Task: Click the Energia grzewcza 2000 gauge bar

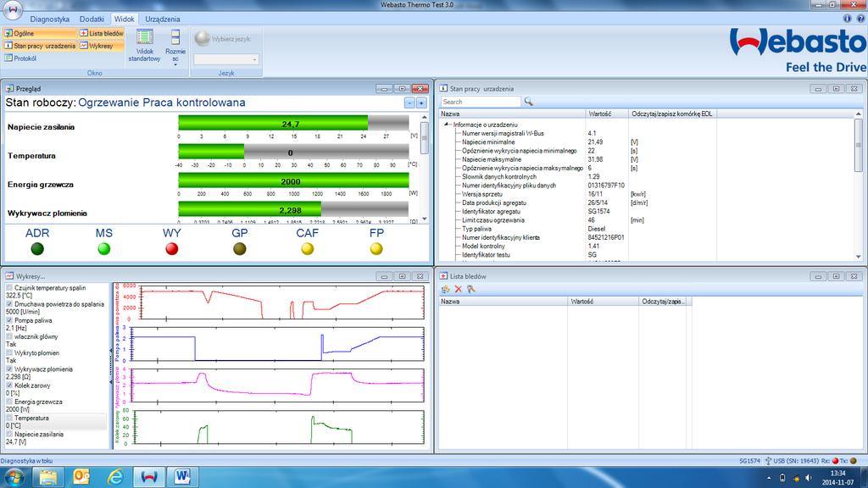Action: (293, 180)
